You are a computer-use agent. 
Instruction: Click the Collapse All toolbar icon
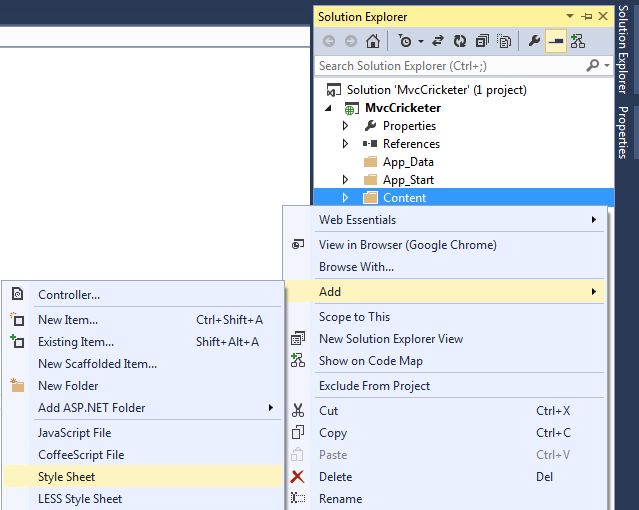pyautogui.click(x=482, y=41)
